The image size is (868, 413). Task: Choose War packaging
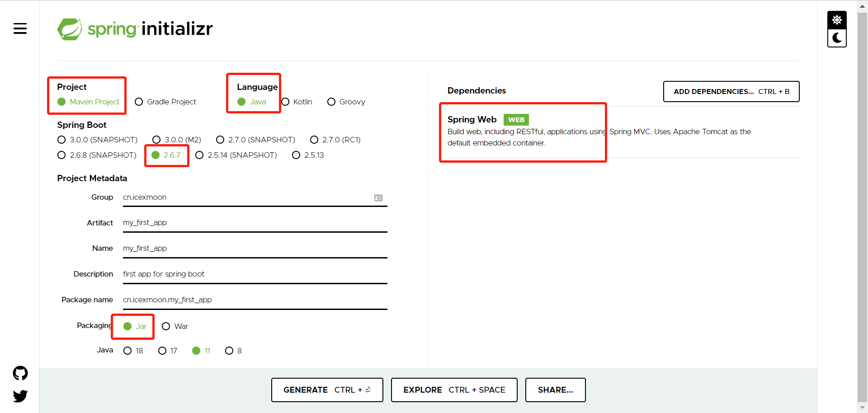coord(175,326)
